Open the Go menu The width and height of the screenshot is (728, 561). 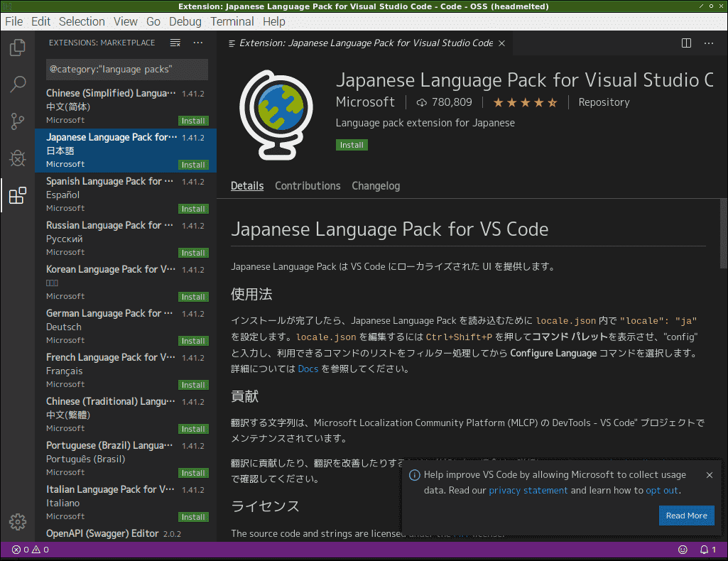pos(153,22)
